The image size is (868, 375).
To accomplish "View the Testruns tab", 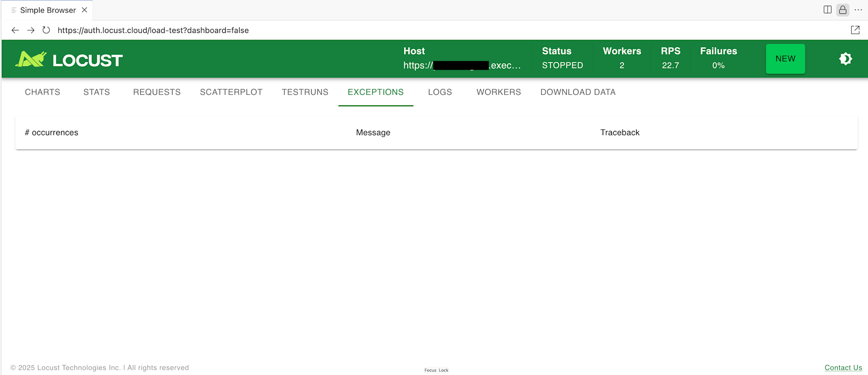I will [x=305, y=92].
